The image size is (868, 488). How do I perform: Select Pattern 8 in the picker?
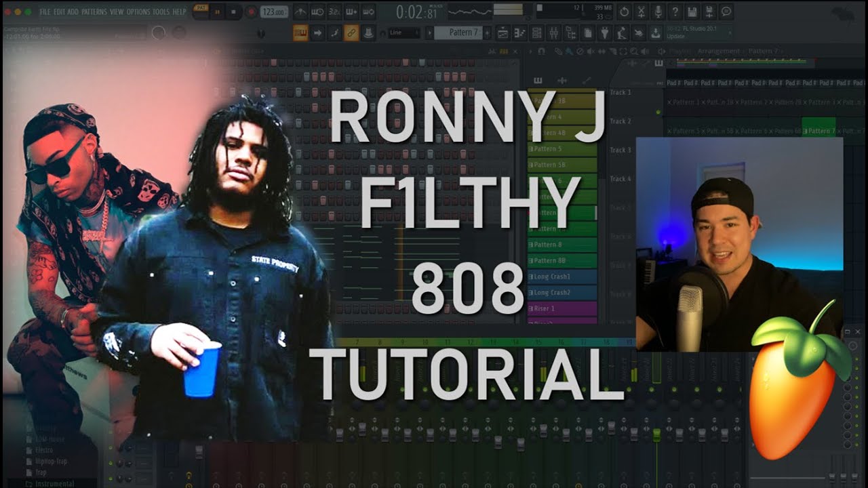(x=562, y=245)
